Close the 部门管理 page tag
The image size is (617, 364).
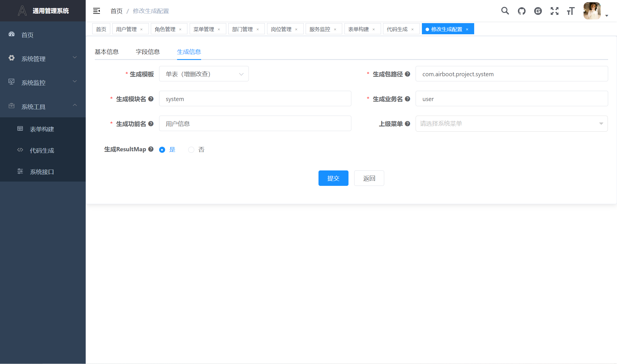tap(258, 29)
